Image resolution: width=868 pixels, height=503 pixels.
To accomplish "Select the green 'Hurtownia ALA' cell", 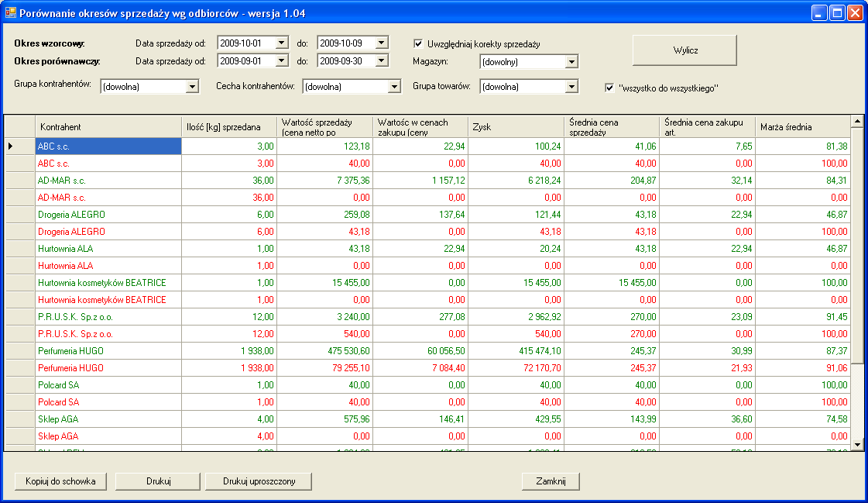I will click(108, 249).
